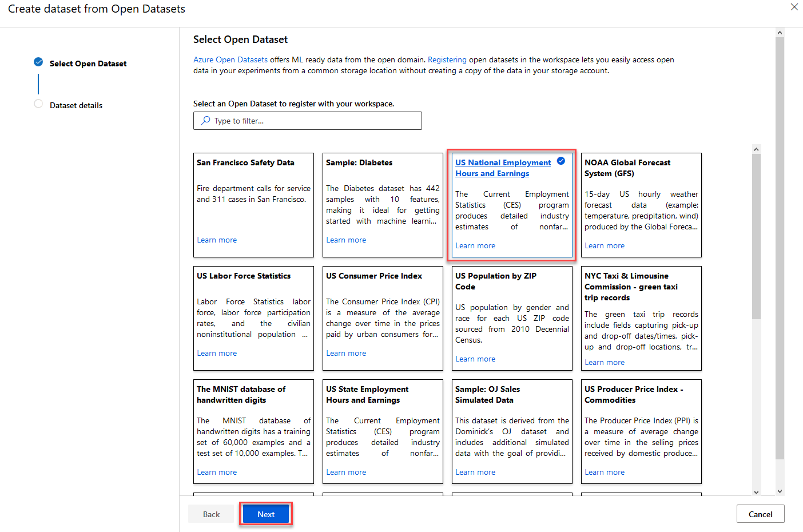Select the San Francisco Safety Data card title

pos(245,162)
